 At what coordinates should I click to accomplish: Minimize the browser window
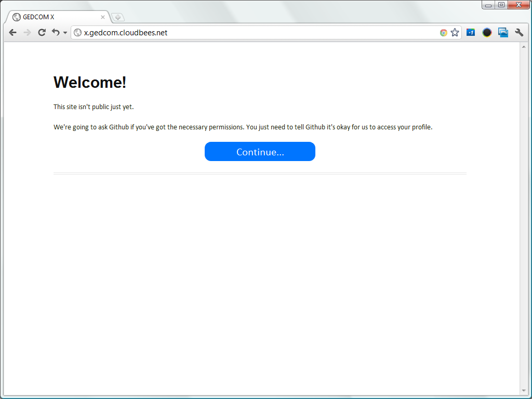488,5
